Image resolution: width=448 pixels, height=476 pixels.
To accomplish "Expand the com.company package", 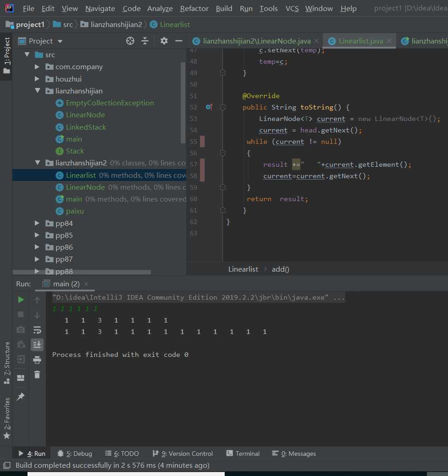I will tap(37, 66).
